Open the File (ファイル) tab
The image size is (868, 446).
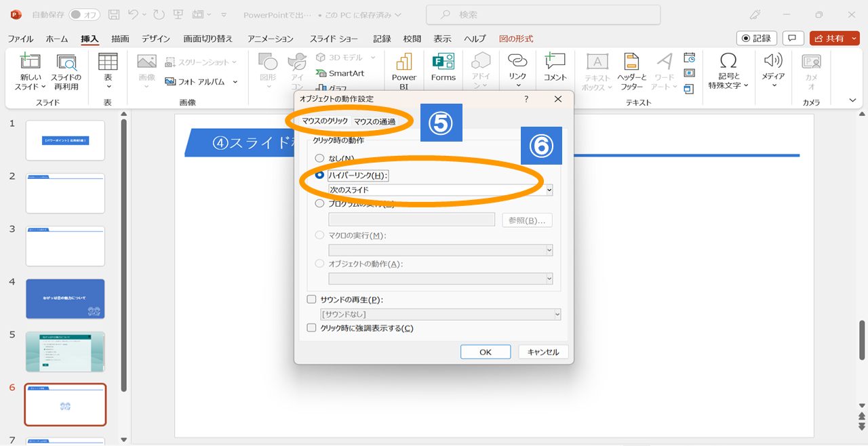click(x=20, y=39)
